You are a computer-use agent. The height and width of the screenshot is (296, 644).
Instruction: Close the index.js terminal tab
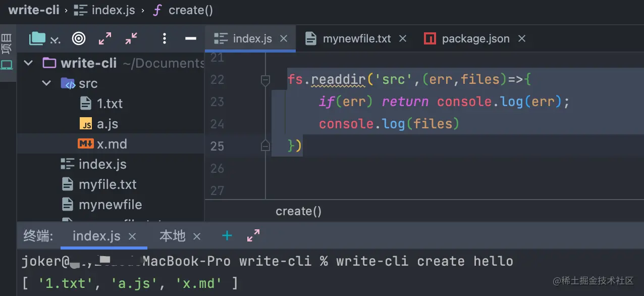pyautogui.click(x=132, y=236)
